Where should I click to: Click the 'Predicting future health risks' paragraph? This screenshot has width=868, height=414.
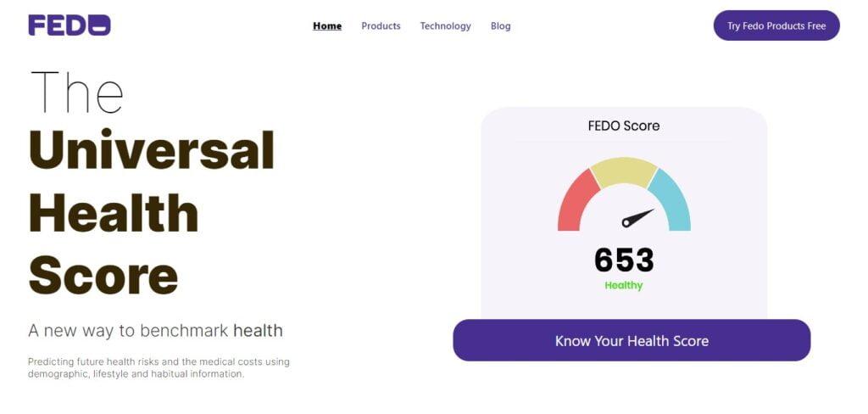159,367
